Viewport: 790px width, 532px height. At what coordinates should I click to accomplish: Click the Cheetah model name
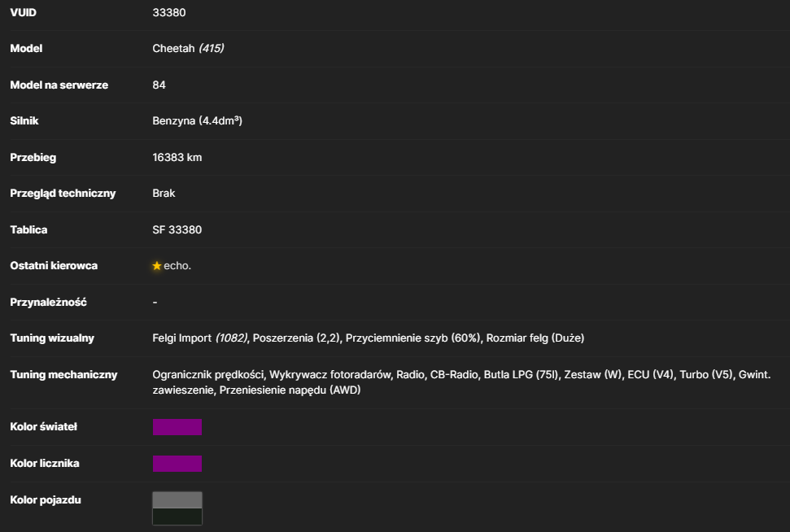pos(173,48)
